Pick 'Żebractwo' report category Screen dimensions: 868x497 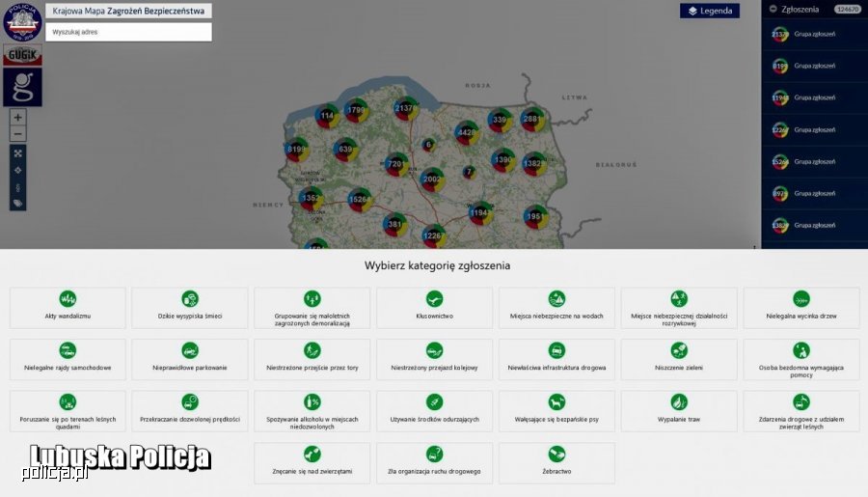(x=556, y=463)
